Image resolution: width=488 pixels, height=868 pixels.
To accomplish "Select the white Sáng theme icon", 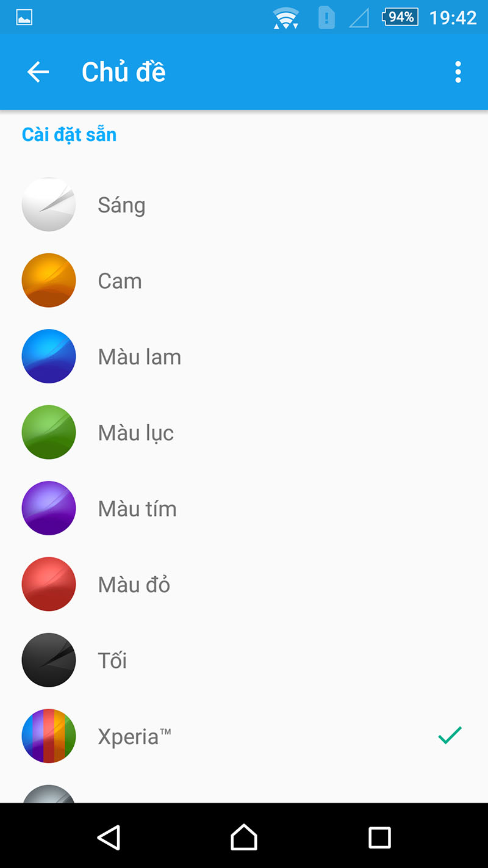I will pos(49,205).
